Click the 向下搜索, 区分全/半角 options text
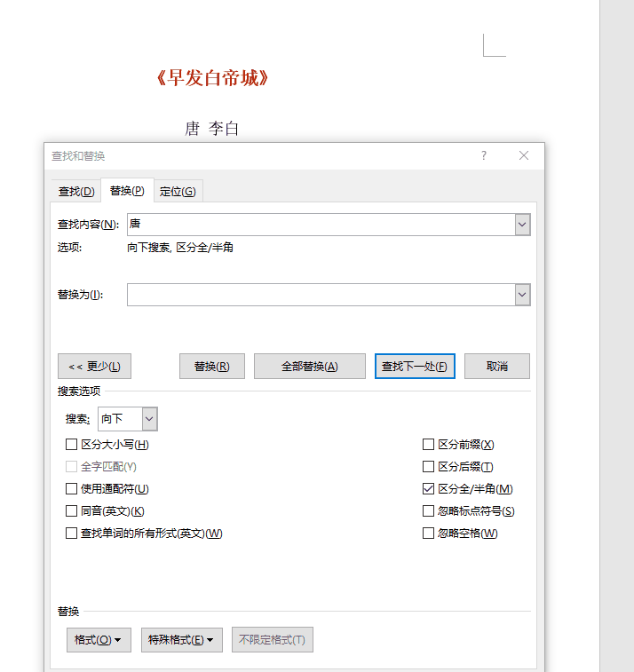 click(180, 248)
